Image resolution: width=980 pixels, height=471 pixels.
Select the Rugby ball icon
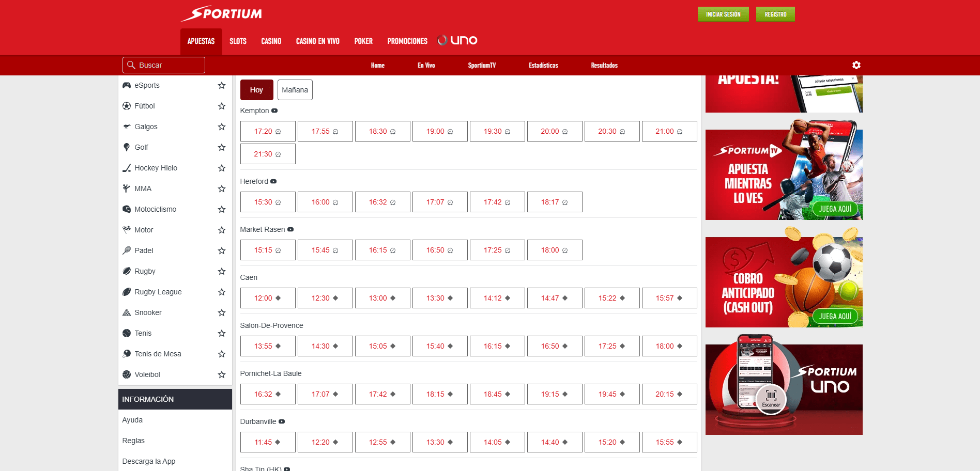tap(127, 271)
